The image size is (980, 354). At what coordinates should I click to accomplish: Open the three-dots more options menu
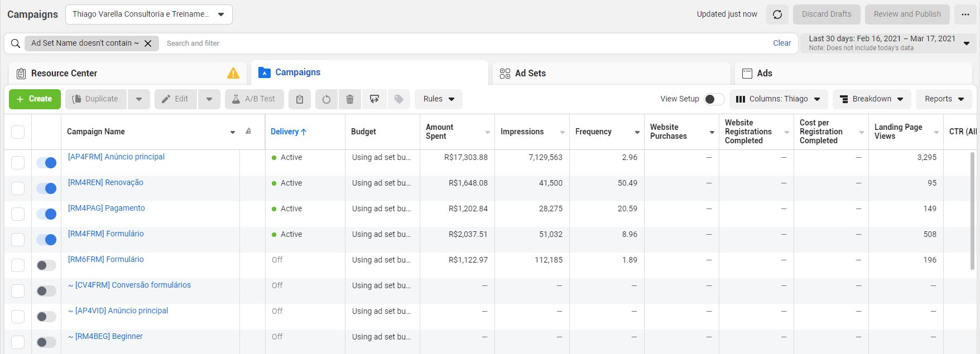(x=965, y=14)
